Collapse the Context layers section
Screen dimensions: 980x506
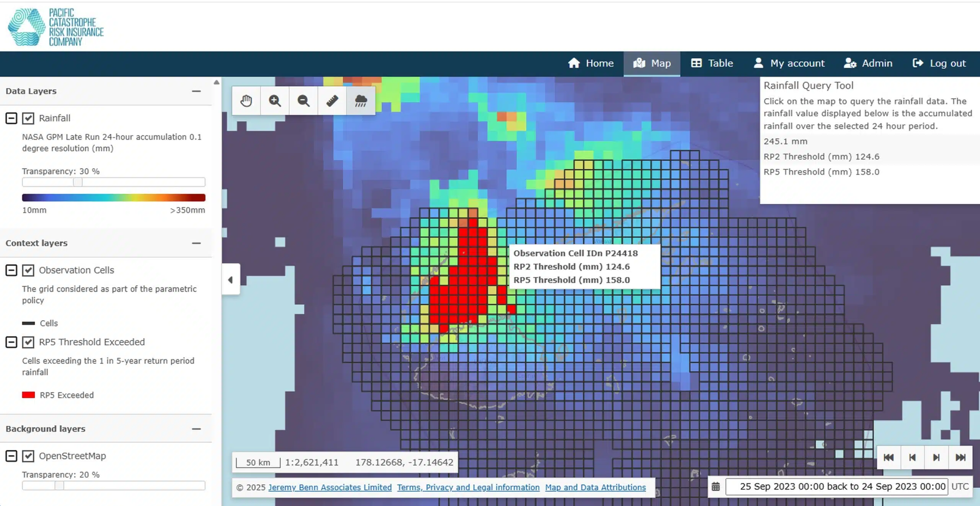pos(197,243)
